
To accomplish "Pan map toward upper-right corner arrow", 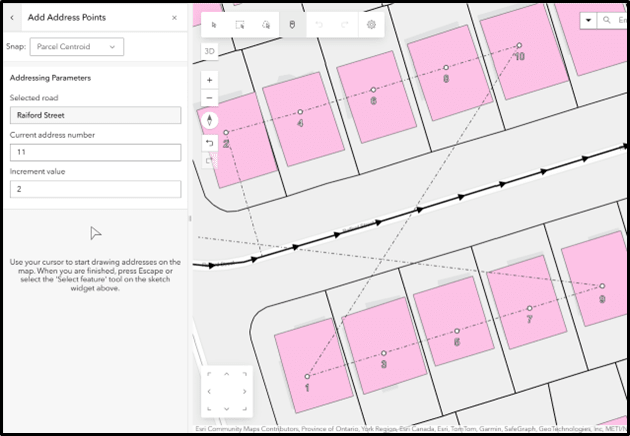I will 244,374.
